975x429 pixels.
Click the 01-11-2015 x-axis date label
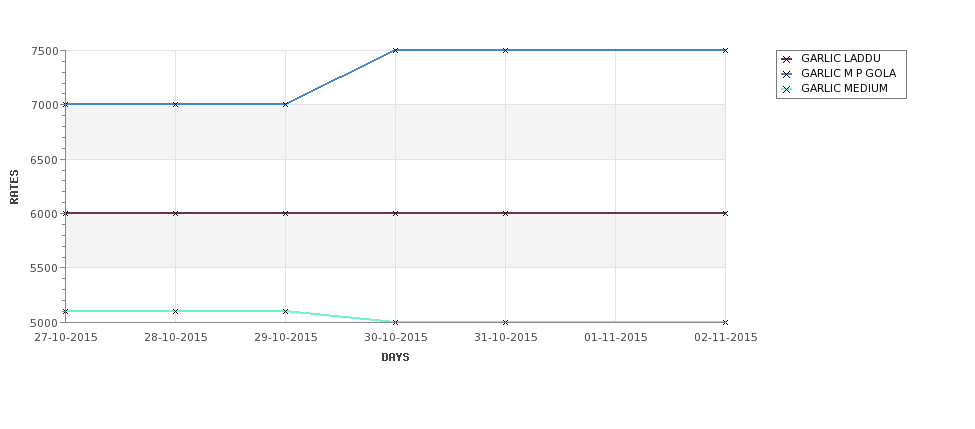coord(616,338)
